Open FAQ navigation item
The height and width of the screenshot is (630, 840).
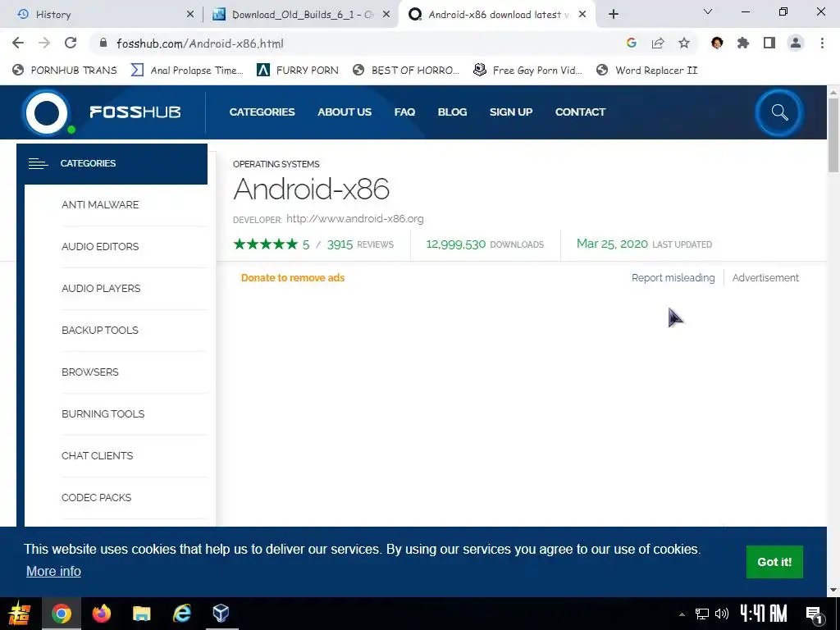404,112
